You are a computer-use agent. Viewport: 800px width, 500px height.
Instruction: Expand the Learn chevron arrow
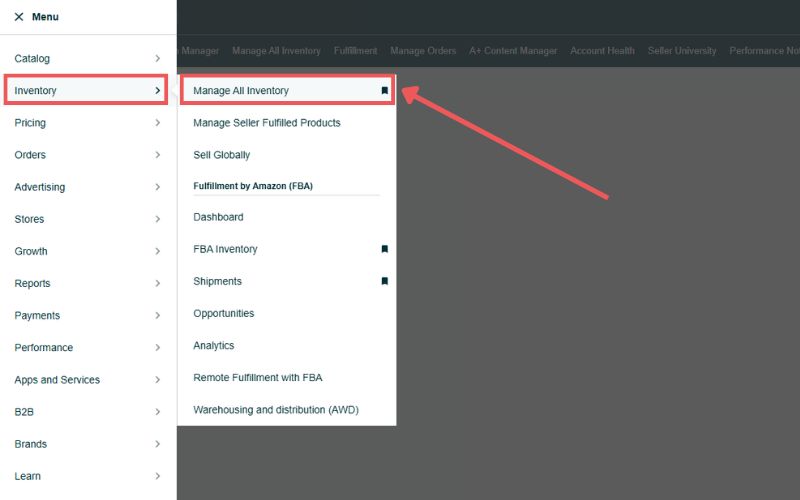click(x=158, y=476)
